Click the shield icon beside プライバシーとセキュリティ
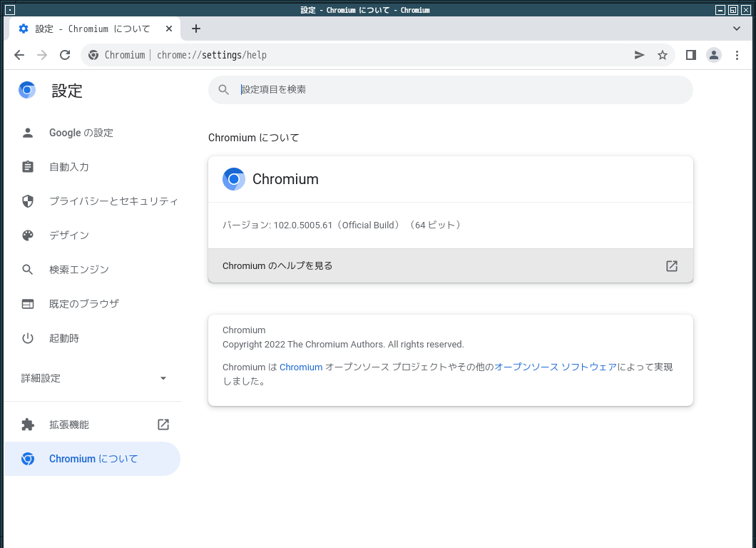Screen dimensions: 756x548 tap(28, 201)
